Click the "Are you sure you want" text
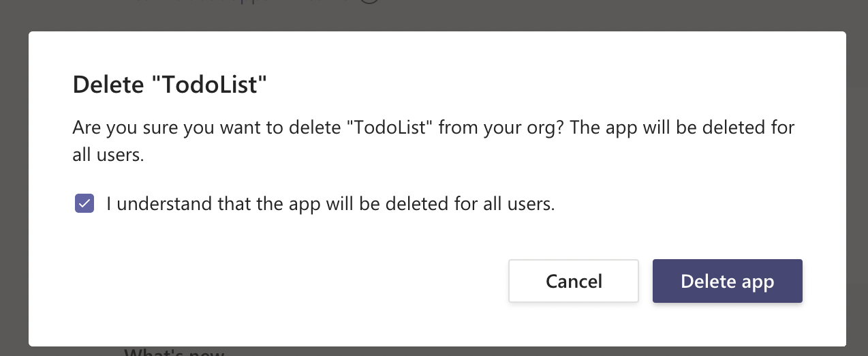The width and height of the screenshot is (868, 356). pyautogui.click(x=170, y=128)
